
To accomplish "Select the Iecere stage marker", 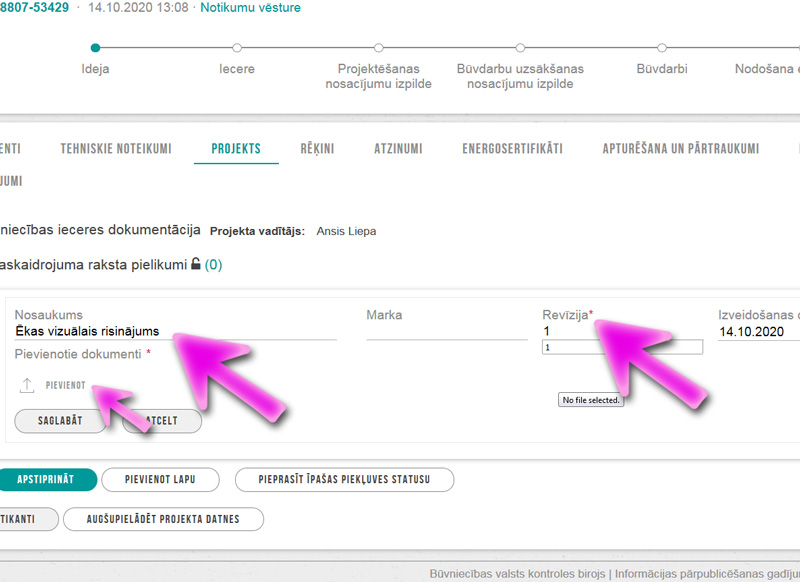I will point(237,47).
